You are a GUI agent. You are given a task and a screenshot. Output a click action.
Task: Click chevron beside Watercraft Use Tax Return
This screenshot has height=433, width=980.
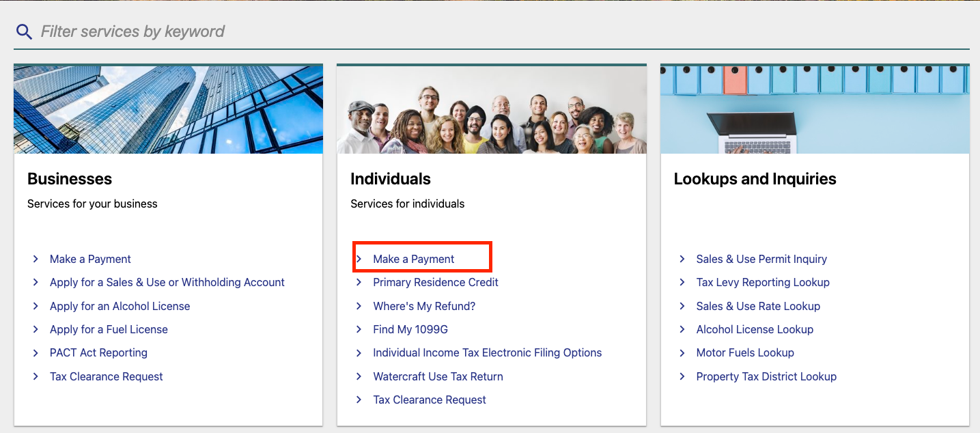(x=359, y=376)
